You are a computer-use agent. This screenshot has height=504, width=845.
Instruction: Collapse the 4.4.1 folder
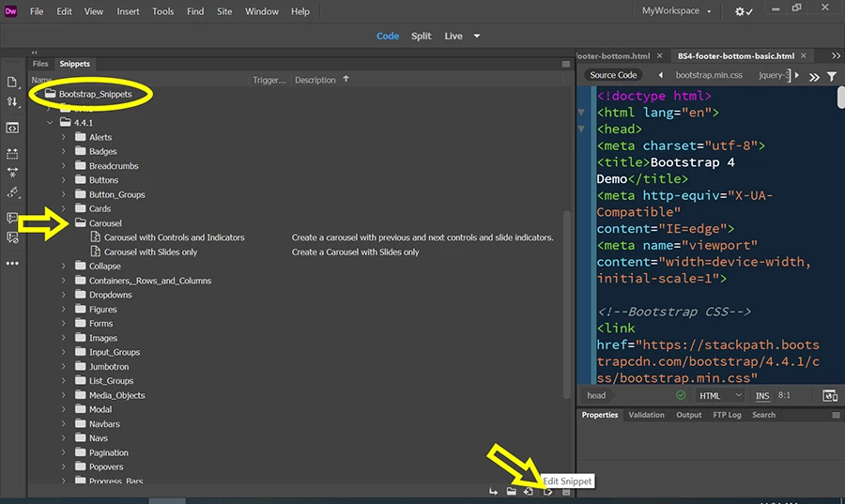(50, 123)
